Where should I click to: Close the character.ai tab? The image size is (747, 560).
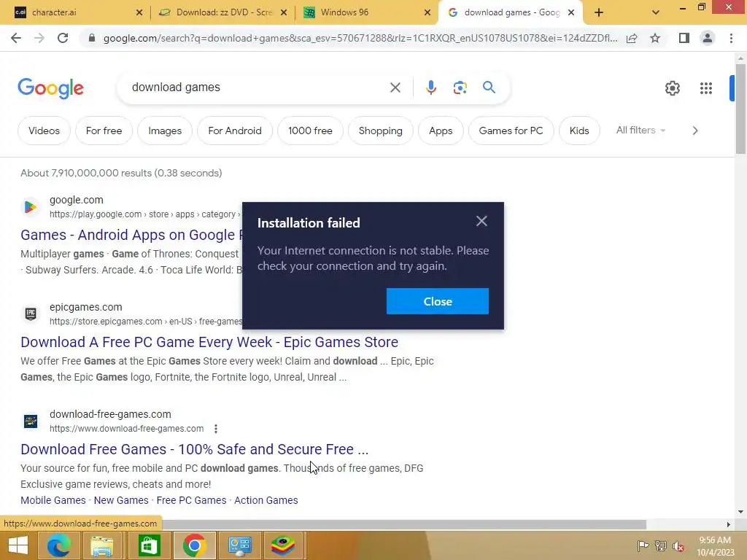[x=139, y=12]
